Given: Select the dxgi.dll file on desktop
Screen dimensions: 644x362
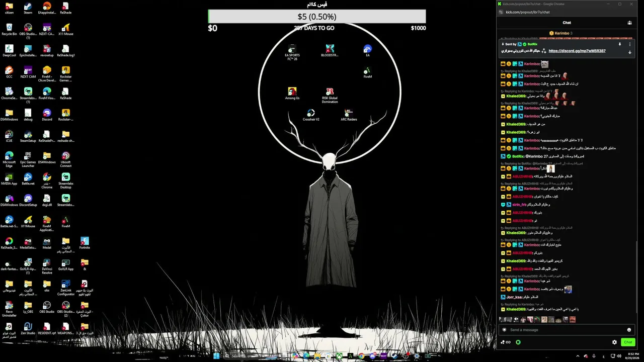Looking at the screenshot, I should [x=47, y=201].
